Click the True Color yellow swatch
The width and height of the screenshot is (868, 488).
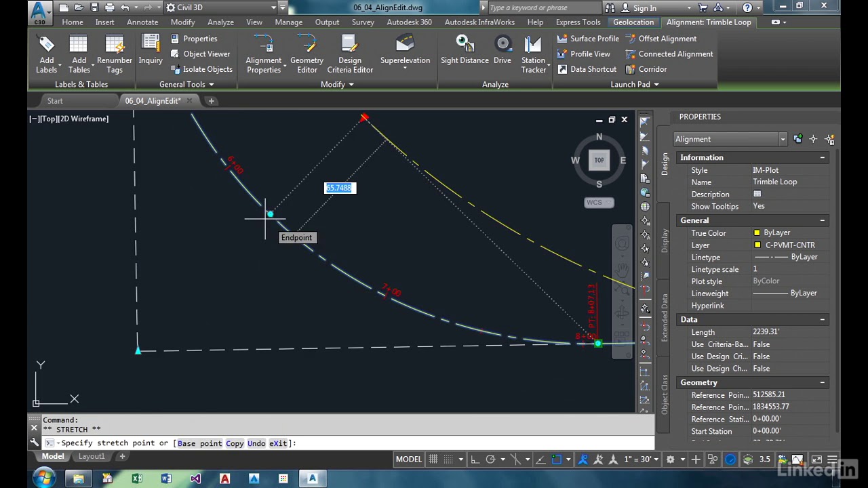coord(757,233)
